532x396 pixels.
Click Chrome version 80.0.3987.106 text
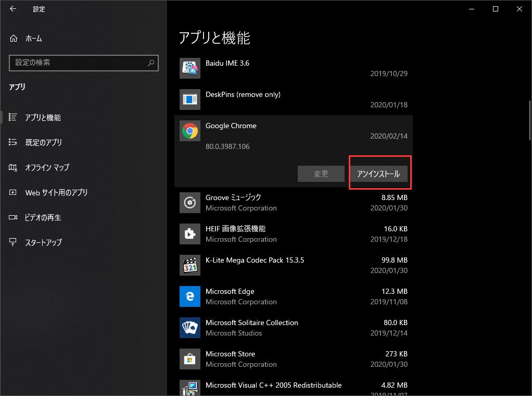227,146
